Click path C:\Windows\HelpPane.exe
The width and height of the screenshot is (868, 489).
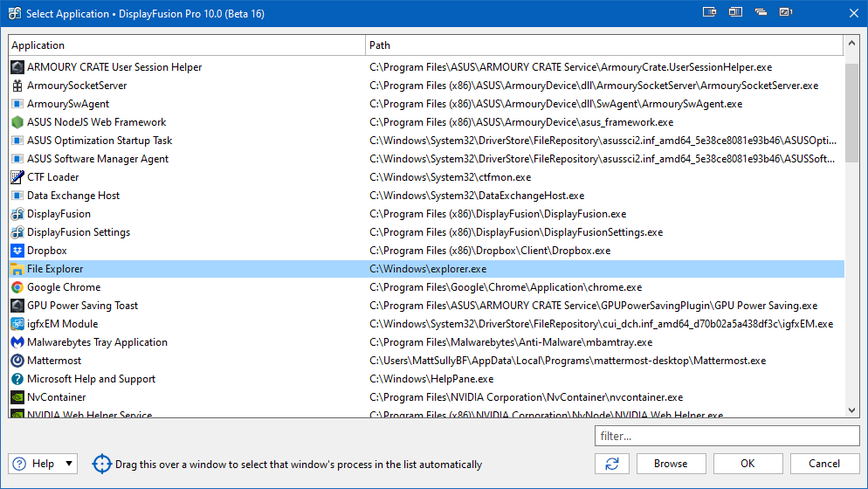[431, 379]
